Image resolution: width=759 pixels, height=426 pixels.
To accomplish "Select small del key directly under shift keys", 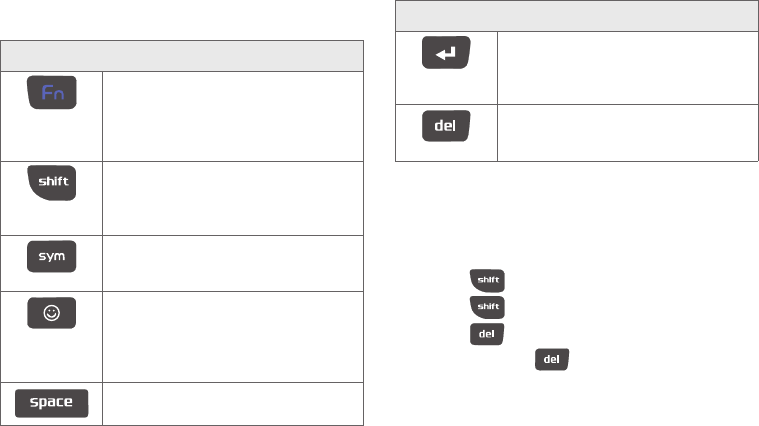I will (x=487, y=334).
